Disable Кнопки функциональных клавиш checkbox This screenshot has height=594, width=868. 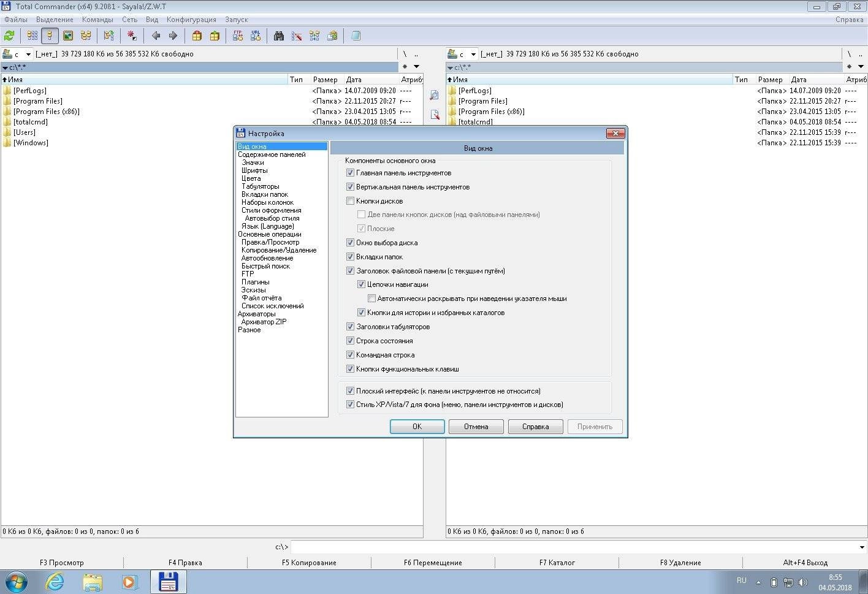(x=351, y=369)
